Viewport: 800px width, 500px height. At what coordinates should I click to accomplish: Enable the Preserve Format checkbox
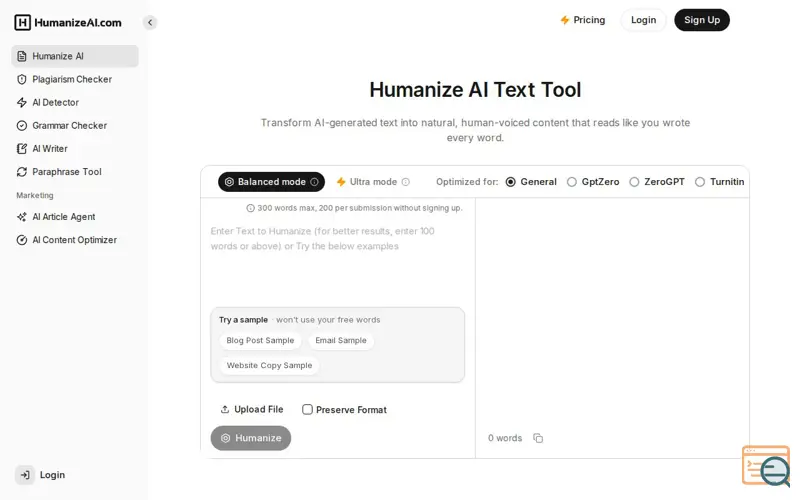[x=307, y=410]
